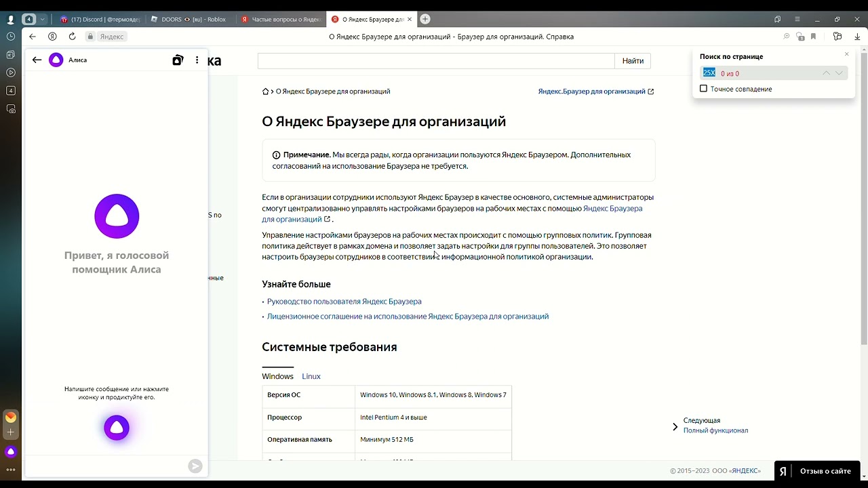Click the 'Intel Pentium 4 и выше' cell
The width and height of the screenshot is (868, 488).
433,418
